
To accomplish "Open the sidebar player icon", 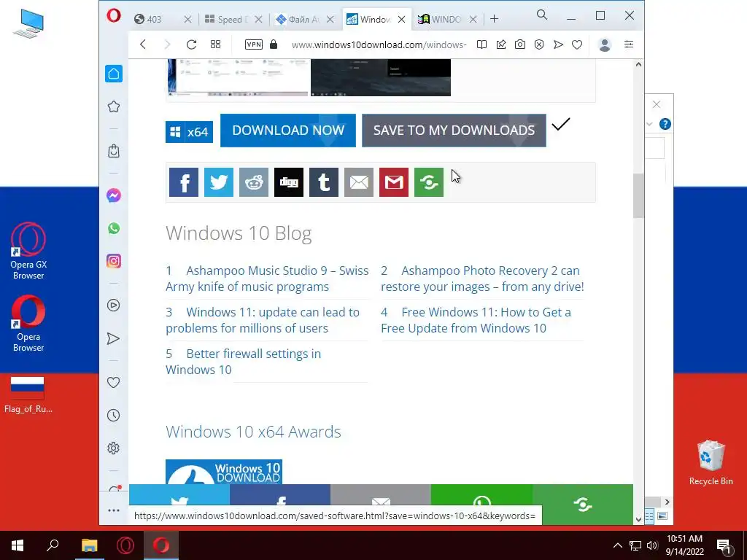I will click(x=113, y=306).
